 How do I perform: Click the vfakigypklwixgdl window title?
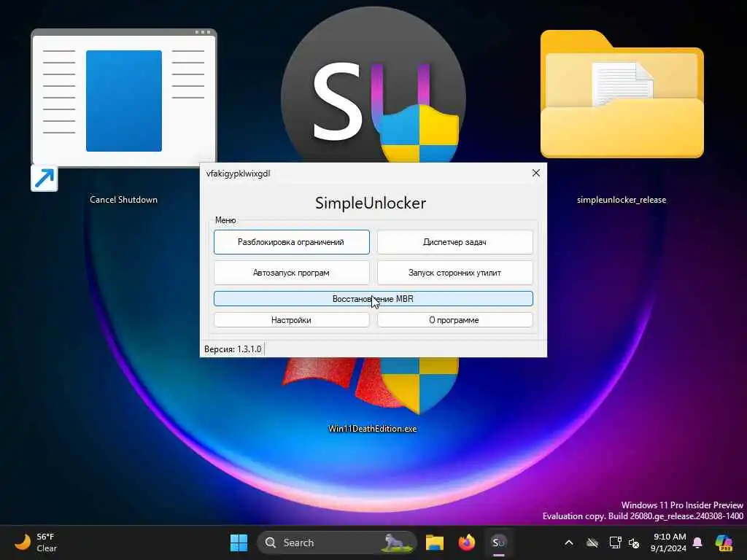(239, 174)
